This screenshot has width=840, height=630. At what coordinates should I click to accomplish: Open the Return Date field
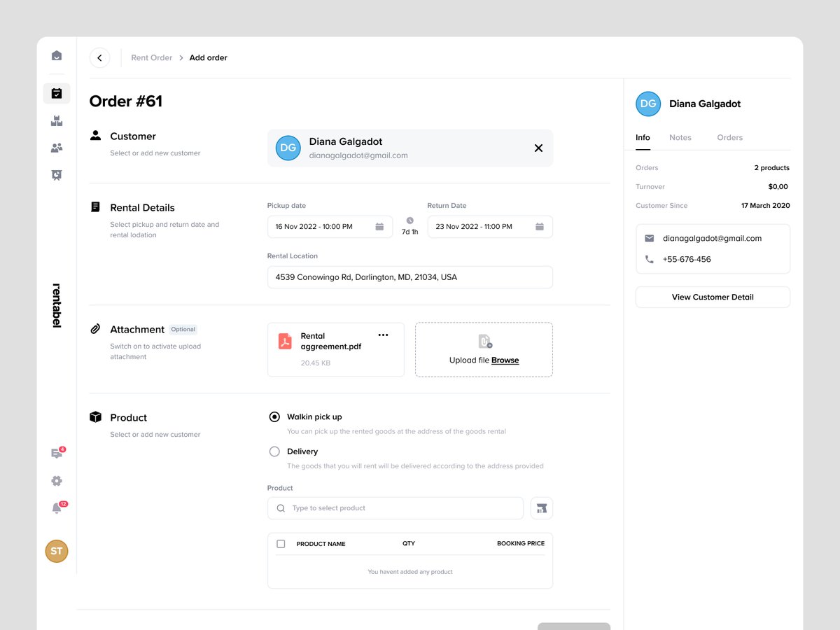[x=490, y=227]
